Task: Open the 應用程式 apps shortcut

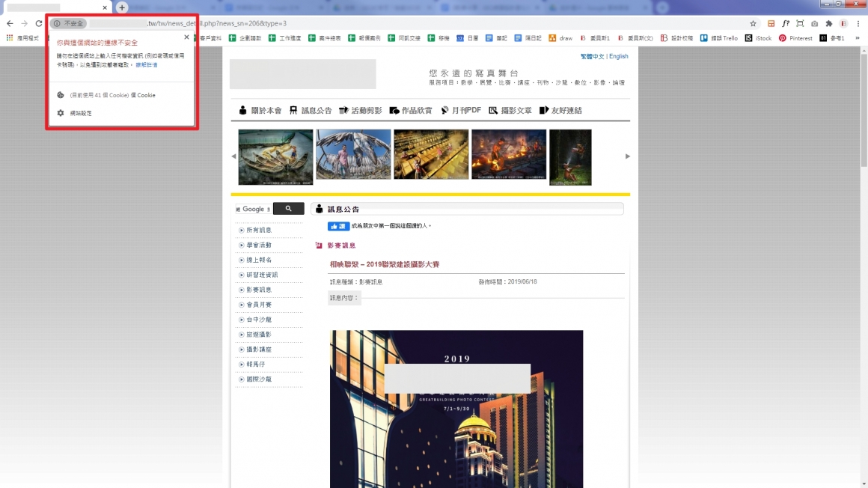Action: [x=22, y=38]
